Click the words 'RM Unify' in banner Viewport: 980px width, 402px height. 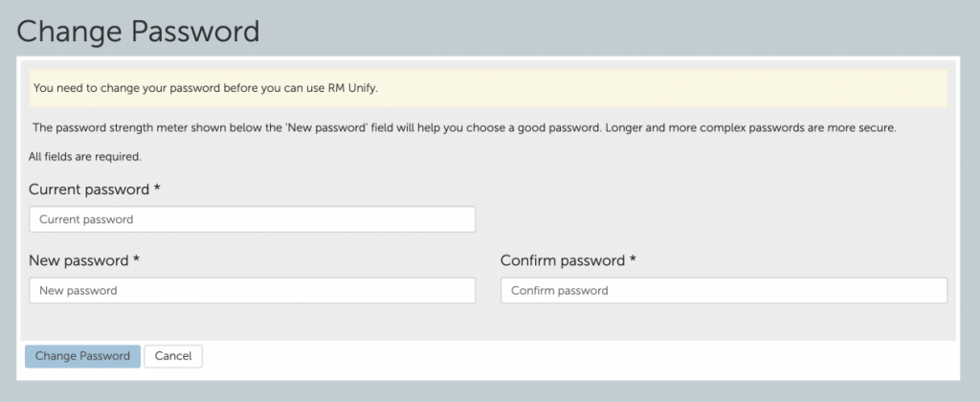352,88
